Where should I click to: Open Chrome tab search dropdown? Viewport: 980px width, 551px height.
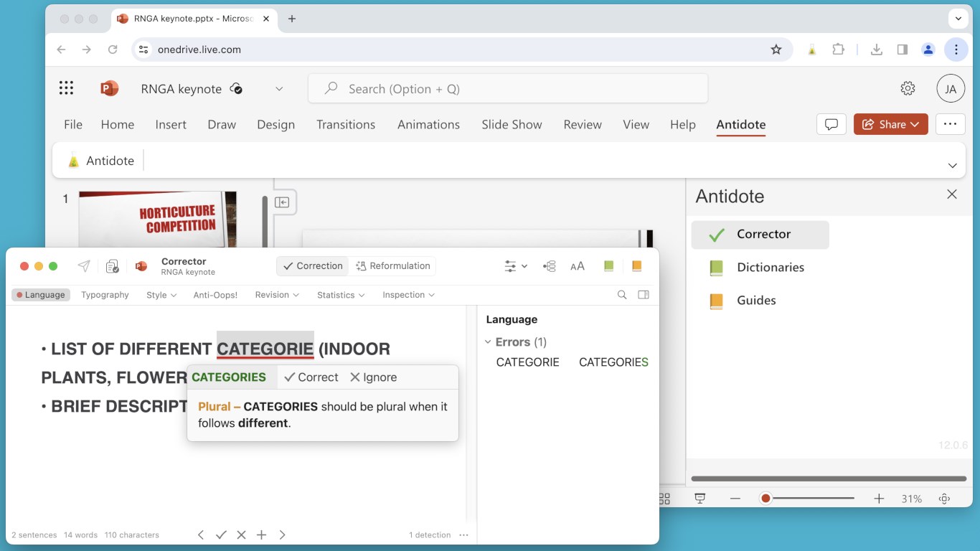958,19
